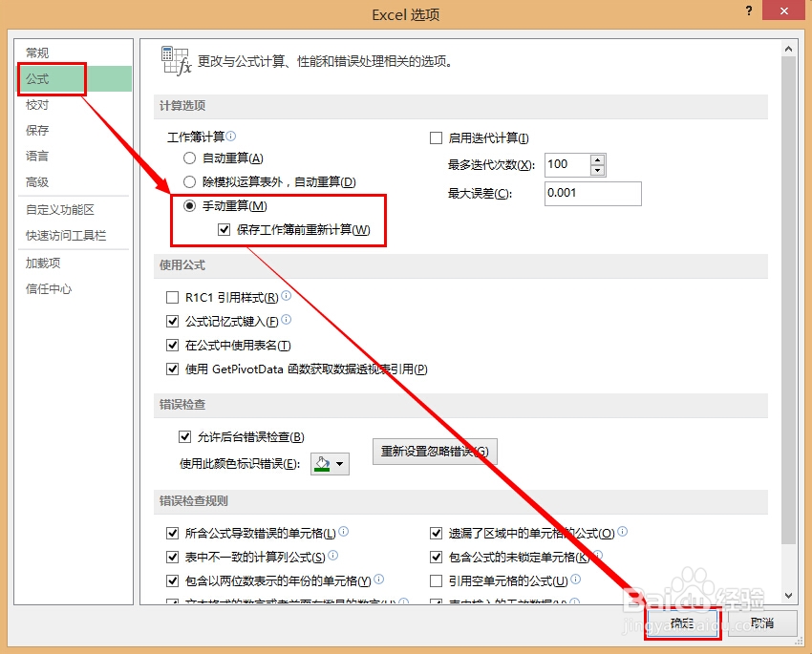The width and height of the screenshot is (812, 654).
Task: Click the 确定 button to confirm
Action: 682,622
